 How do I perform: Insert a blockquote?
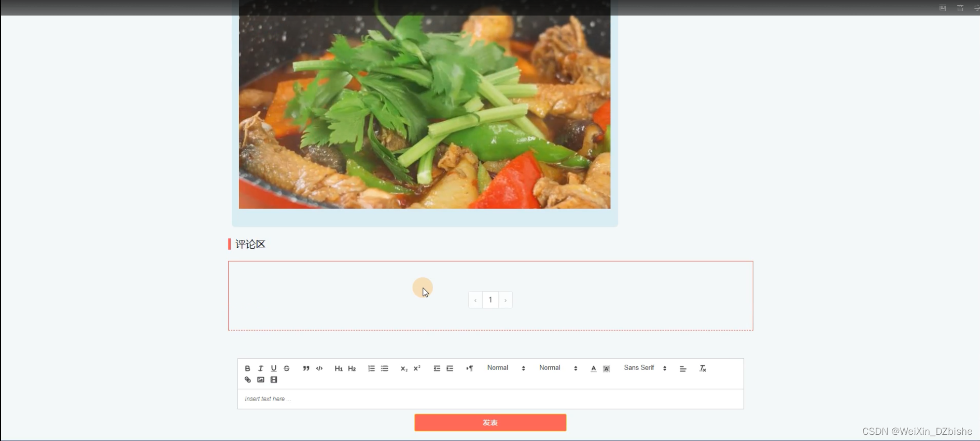coord(306,368)
